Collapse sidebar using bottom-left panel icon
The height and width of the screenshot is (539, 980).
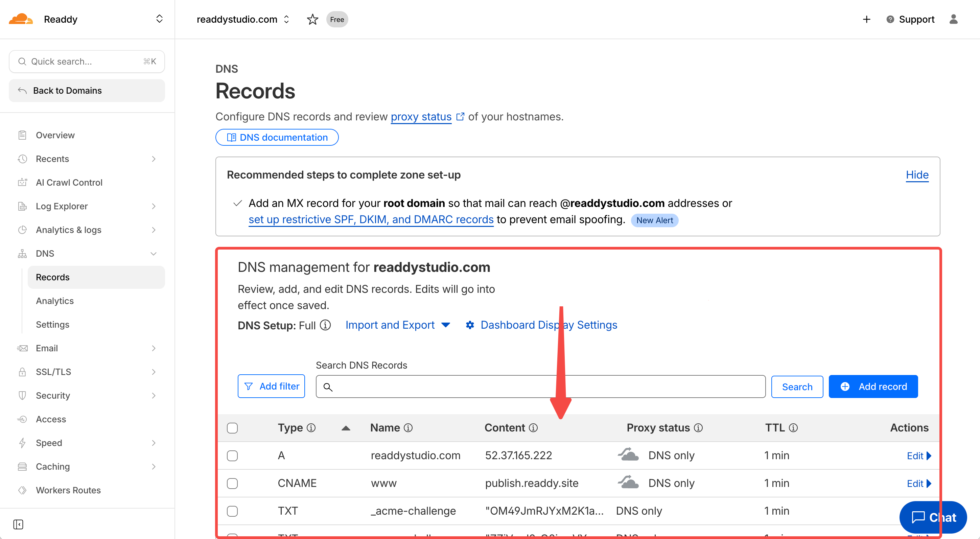tap(18, 524)
